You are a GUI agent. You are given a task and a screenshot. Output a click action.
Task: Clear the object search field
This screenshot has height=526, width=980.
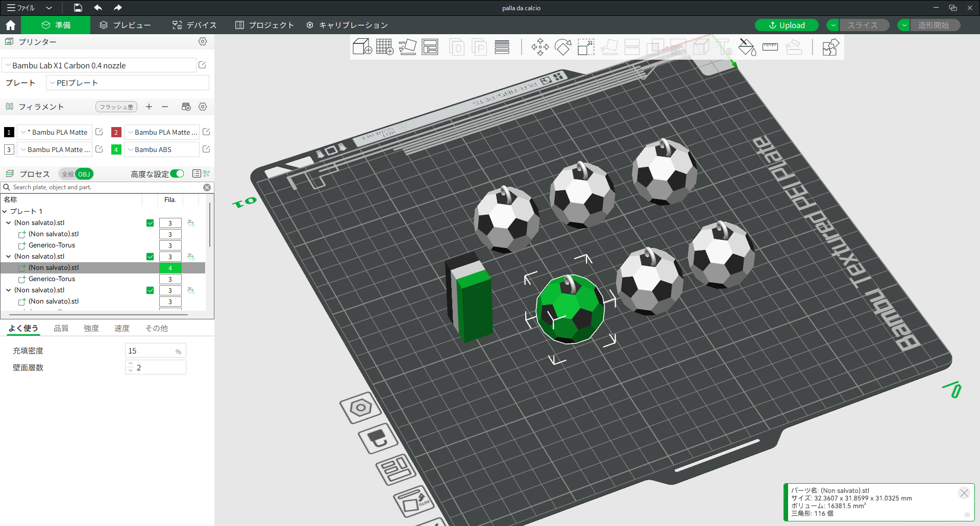(207, 187)
